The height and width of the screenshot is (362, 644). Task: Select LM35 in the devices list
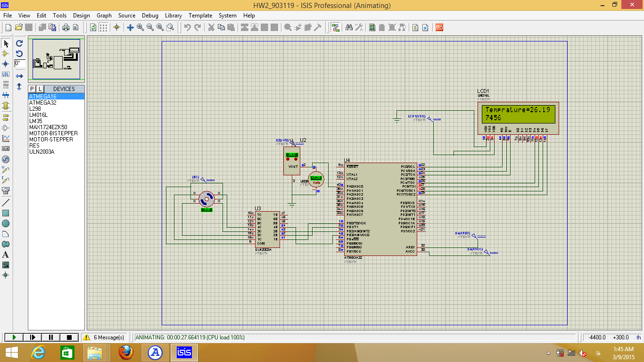(x=35, y=121)
